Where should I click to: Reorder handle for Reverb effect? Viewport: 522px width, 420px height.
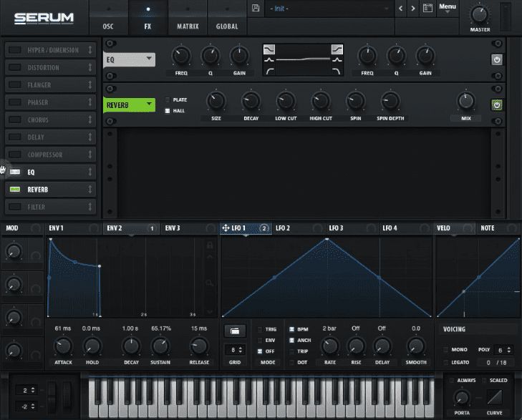[x=90, y=189]
